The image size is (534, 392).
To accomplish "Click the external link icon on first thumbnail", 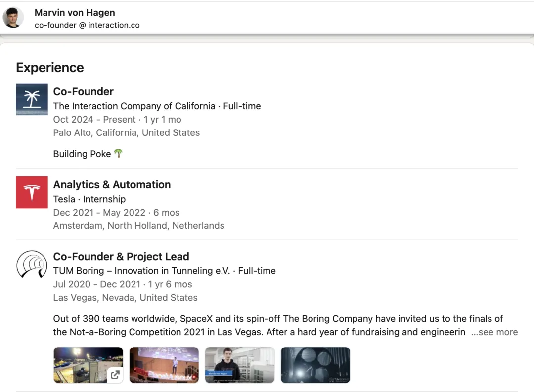I will tap(115, 375).
